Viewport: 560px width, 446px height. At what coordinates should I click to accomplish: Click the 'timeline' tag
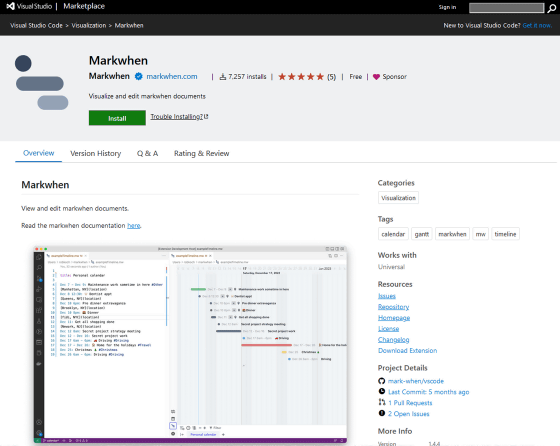pos(505,234)
